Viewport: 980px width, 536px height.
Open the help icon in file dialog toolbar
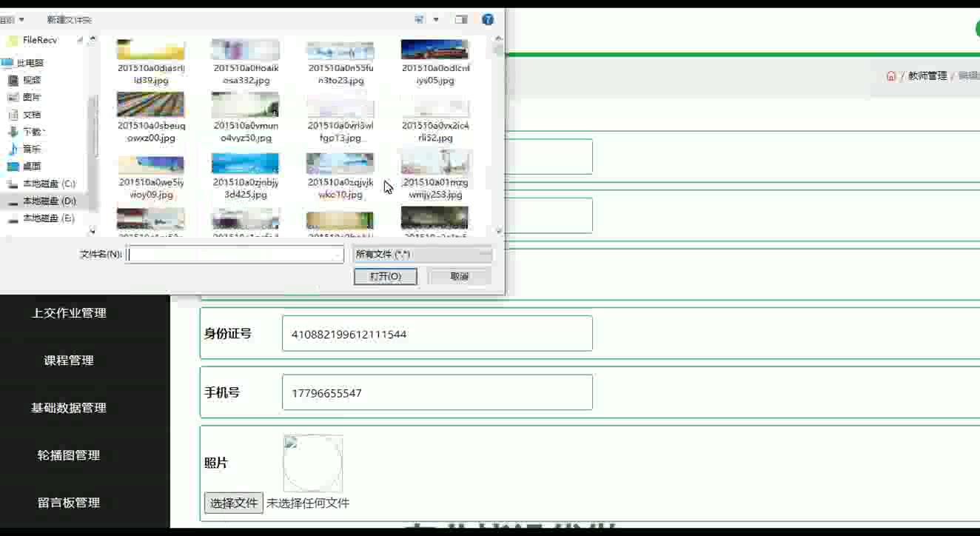pos(487,19)
